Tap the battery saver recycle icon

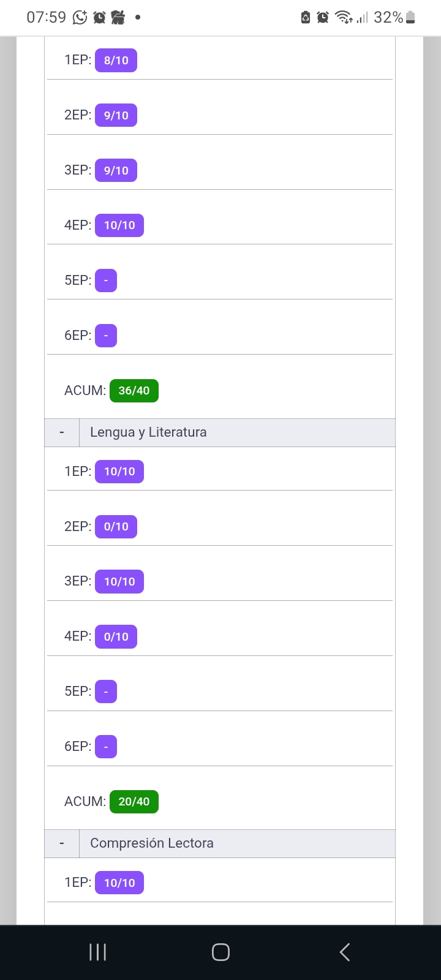pyautogui.click(x=306, y=18)
